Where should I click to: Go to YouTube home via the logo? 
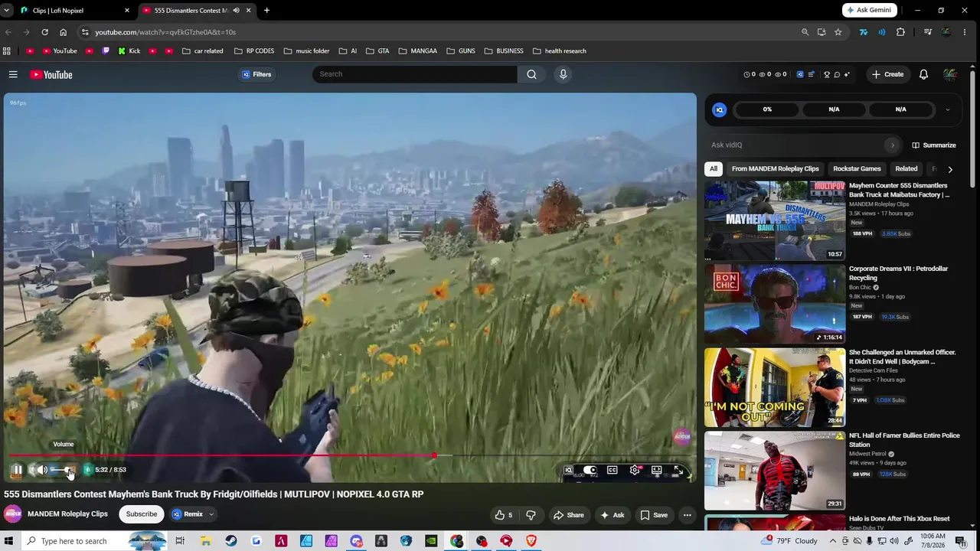[51, 74]
